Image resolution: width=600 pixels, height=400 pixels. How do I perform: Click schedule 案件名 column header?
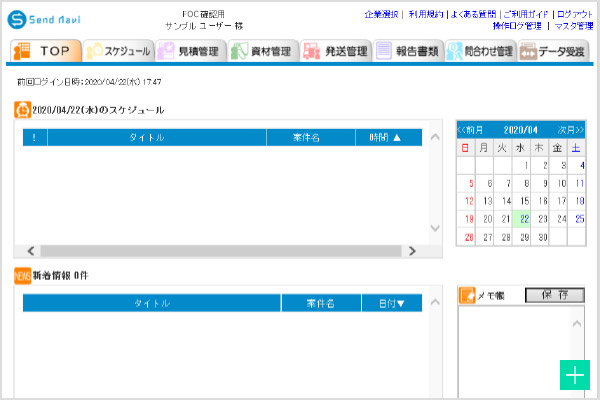(311, 137)
